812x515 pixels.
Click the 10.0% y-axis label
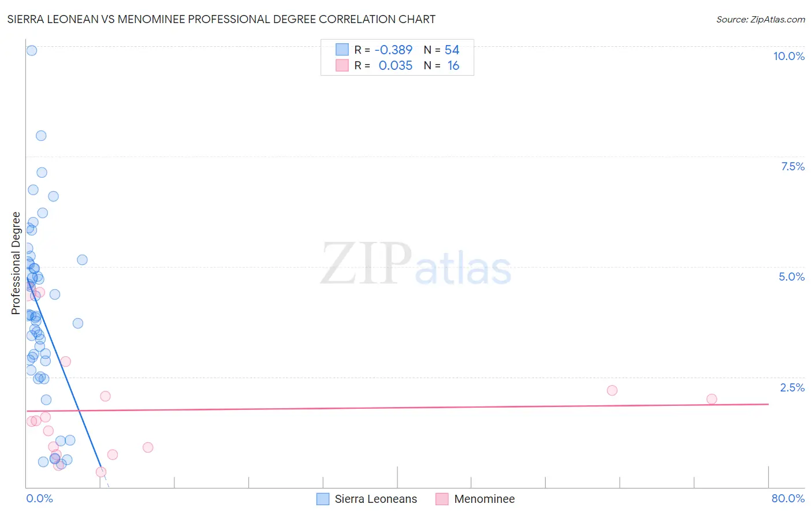(789, 56)
